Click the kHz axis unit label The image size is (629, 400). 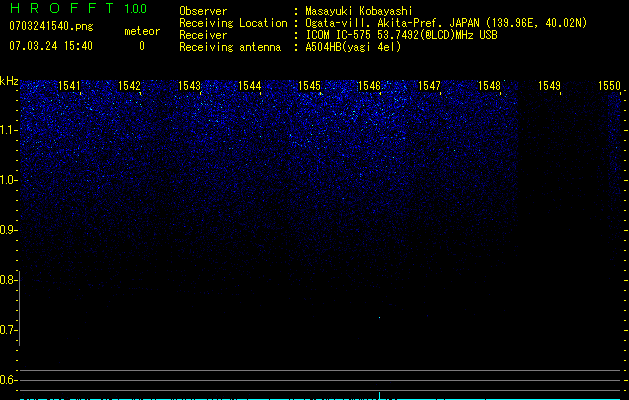coord(9,81)
